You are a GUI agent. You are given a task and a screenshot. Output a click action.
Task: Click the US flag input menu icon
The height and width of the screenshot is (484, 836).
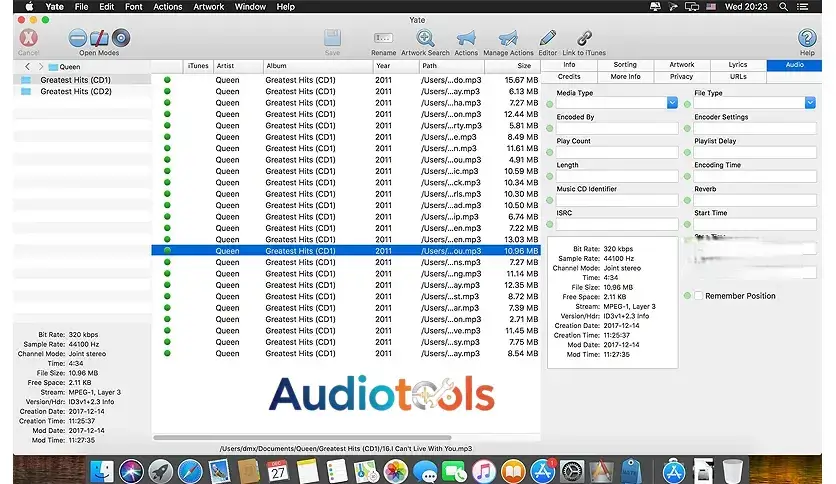click(x=711, y=6)
